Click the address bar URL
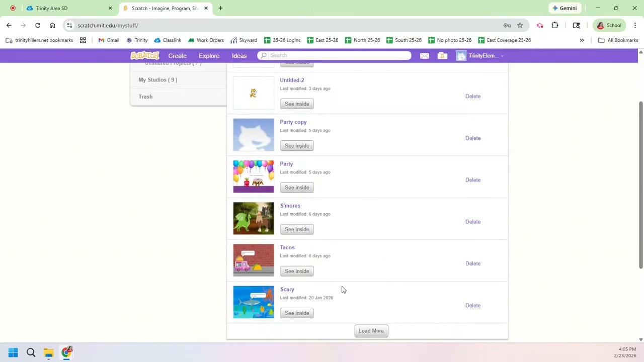The width and height of the screenshot is (644, 362). tap(108, 25)
